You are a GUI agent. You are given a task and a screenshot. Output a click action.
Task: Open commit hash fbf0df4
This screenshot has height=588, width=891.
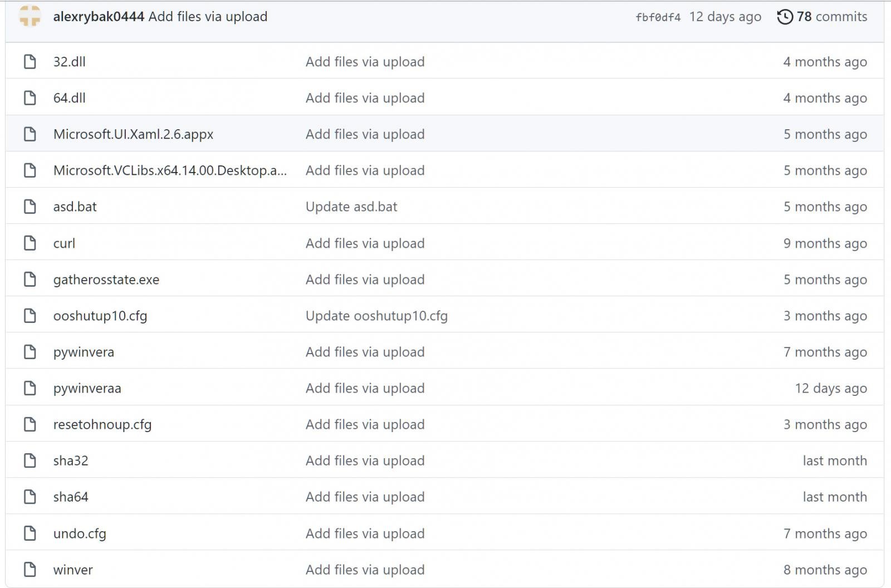[658, 17]
